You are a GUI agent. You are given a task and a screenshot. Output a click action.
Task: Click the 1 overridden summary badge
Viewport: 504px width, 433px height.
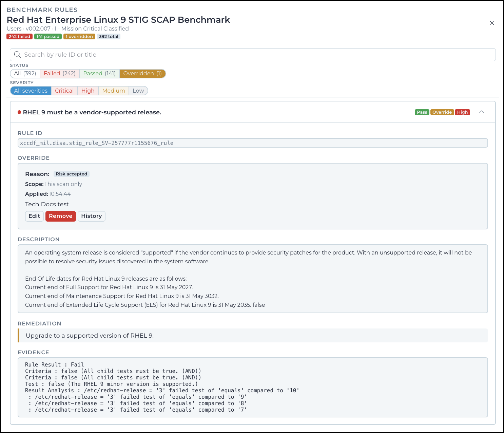[79, 37]
